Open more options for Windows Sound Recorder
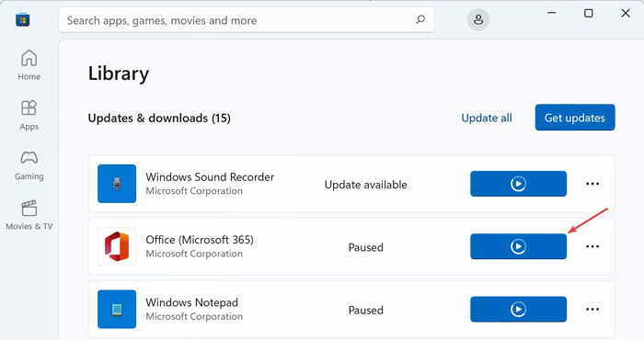The image size is (644, 340). pos(592,184)
